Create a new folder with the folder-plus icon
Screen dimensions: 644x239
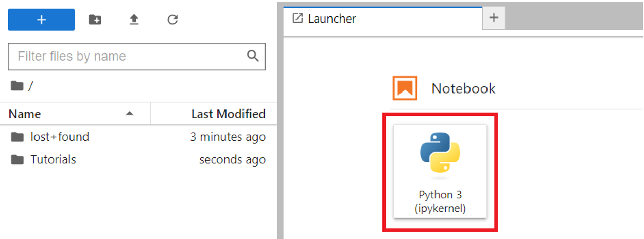95,20
